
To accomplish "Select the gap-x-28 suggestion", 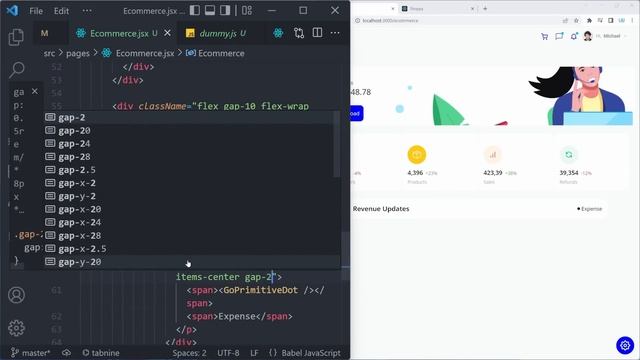I will pos(189,236).
